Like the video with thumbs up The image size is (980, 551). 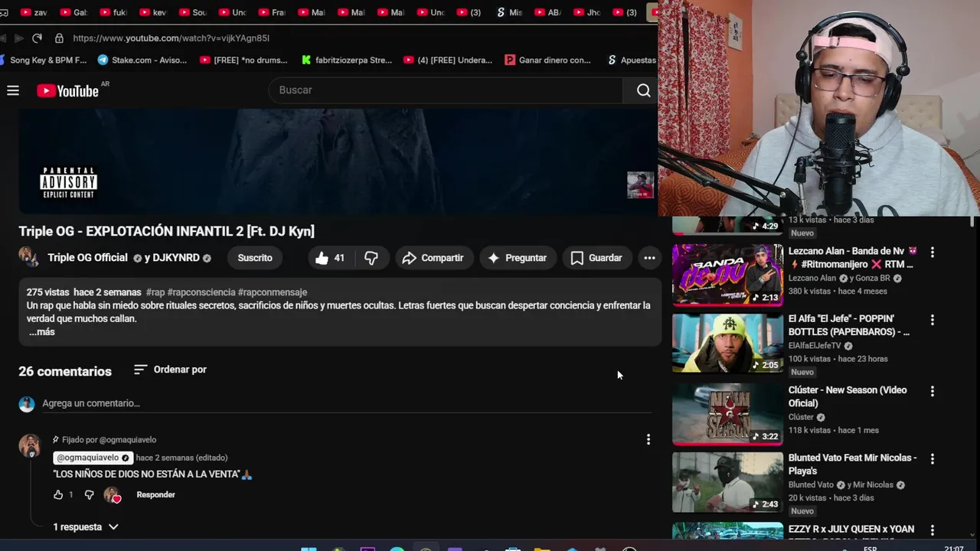[330, 258]
